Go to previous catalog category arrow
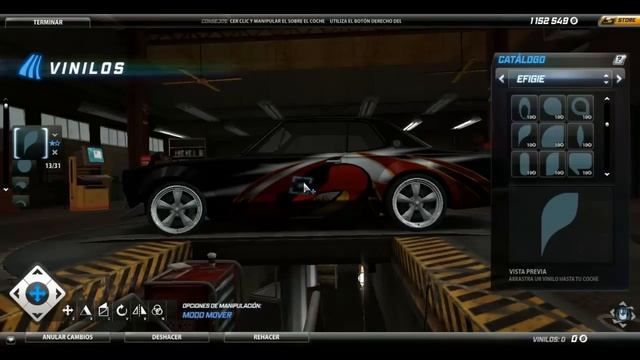 (502, 78)
